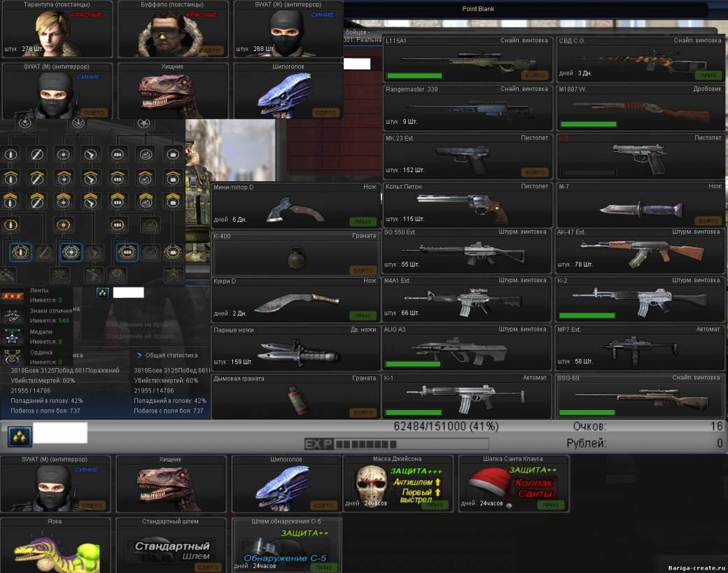Viewport: 728px width, 573px height.
Task: Choose the M-7 knife
Action: pos(640,204)
